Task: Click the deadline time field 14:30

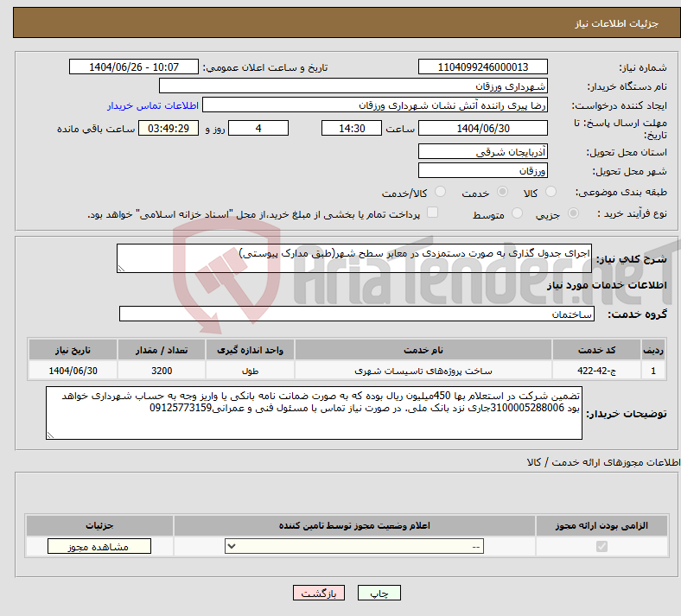Action: click(352, 128)
